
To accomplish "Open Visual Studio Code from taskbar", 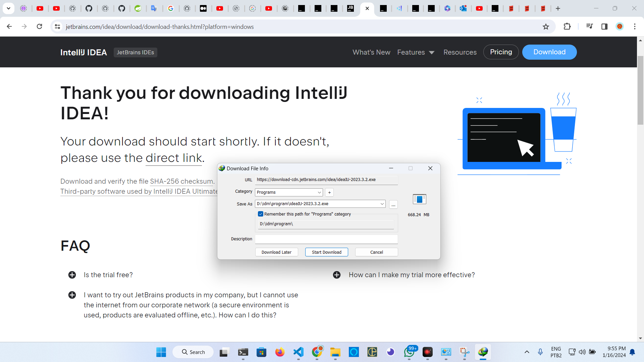I will 298,352.
